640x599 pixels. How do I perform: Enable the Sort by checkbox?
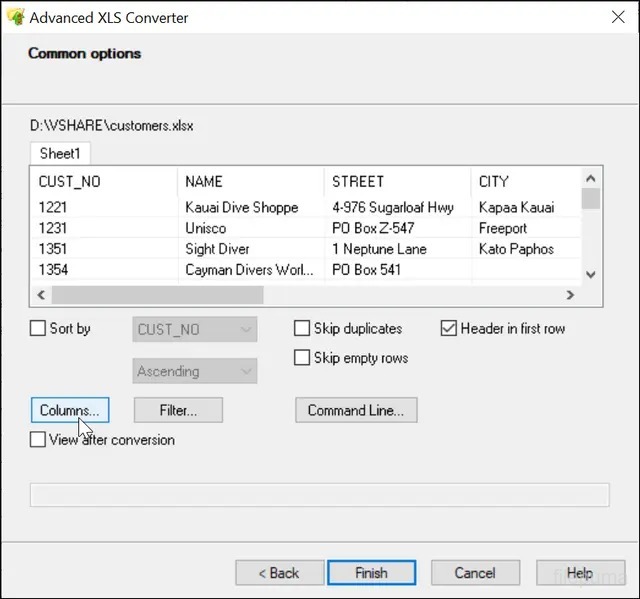[38, 328]
